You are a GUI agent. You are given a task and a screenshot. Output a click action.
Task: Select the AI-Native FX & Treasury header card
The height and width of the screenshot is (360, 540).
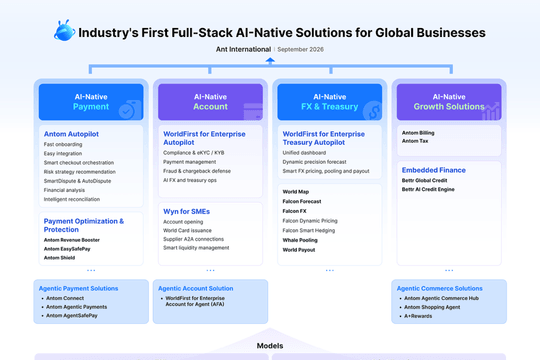tap(330, 102)
